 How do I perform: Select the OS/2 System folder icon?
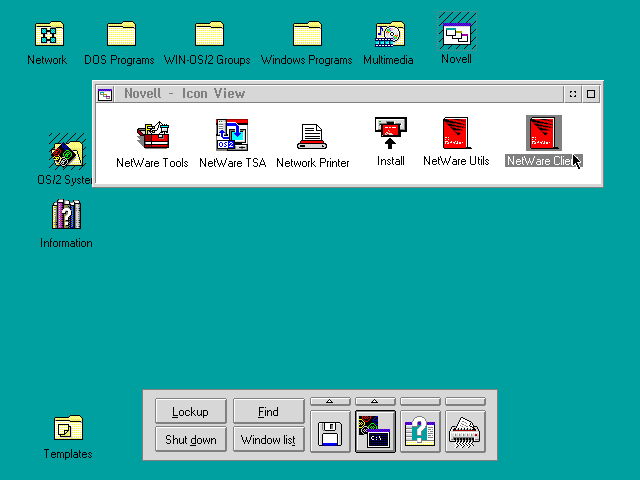tap(67, 151)
